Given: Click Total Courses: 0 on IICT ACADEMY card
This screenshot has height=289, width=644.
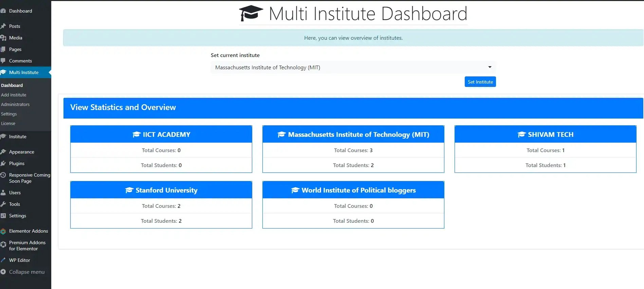Looking at the screenshot, I should click(161, 150).
